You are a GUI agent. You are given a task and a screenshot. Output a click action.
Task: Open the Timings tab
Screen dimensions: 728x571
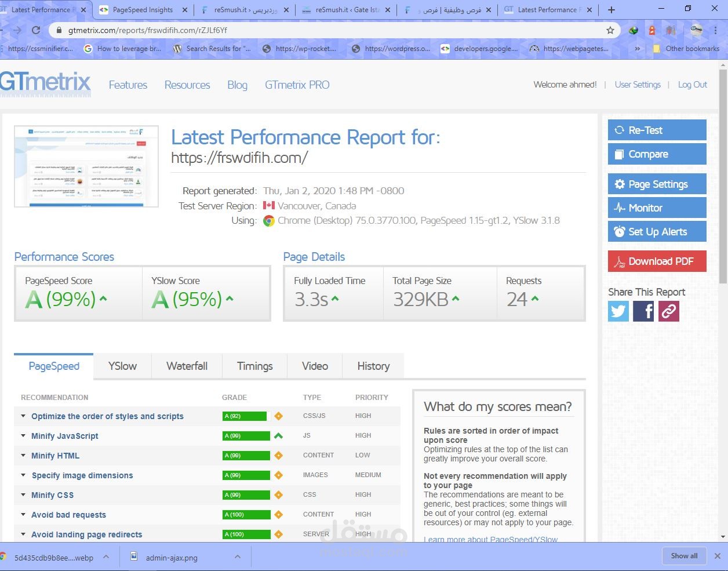pyautogui.click(x=254, y=366)
